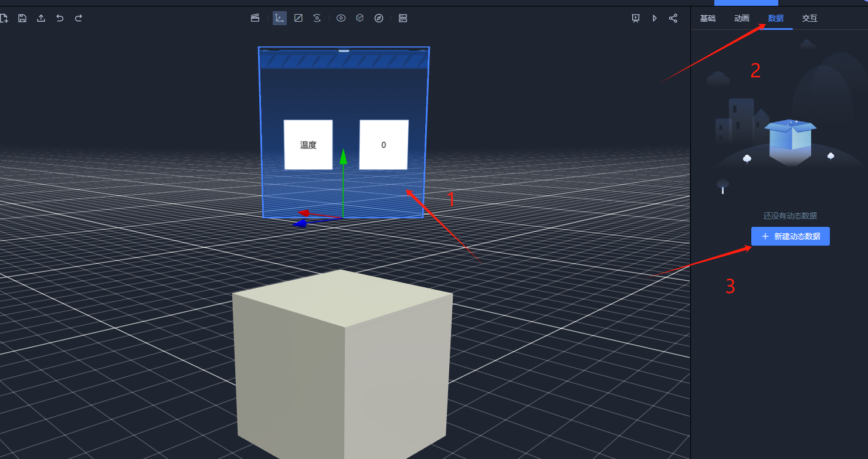Switch to the 基础 tab
This screenshot has height=459, width=868.
[x=708, y=18]
